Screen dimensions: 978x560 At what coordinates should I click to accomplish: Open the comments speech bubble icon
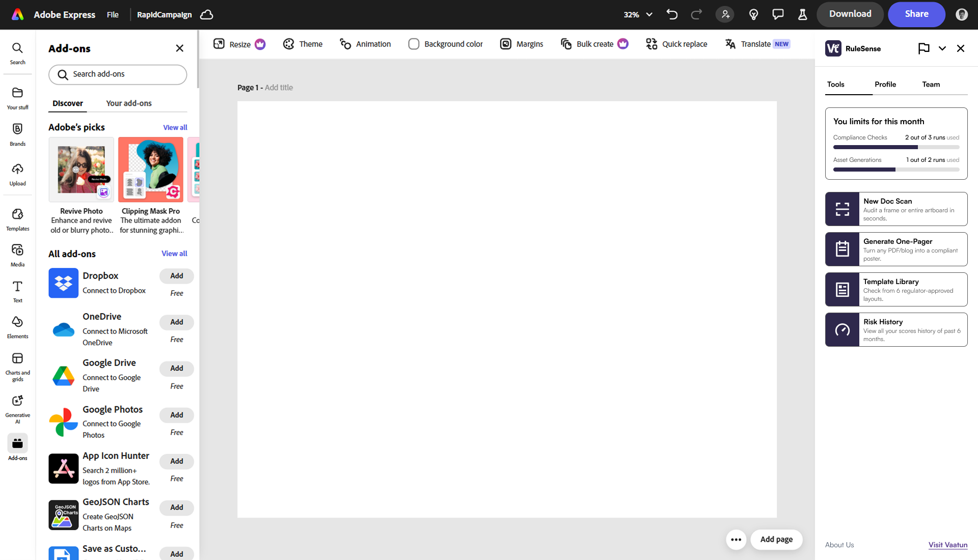(x=778, y=14)
